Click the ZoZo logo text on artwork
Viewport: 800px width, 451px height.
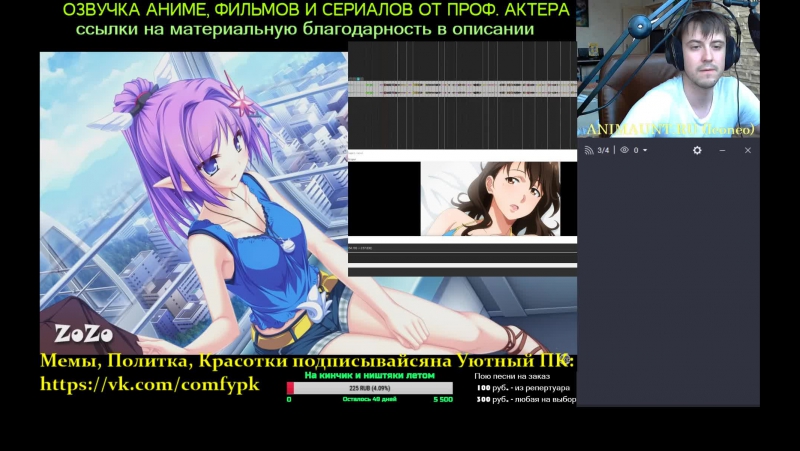tap(84, 334)
